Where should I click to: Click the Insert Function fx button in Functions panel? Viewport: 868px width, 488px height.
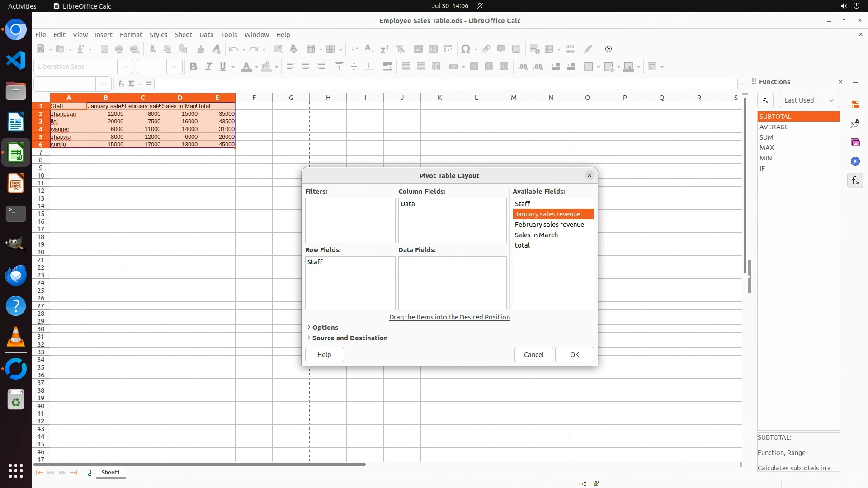pos(765,100)
